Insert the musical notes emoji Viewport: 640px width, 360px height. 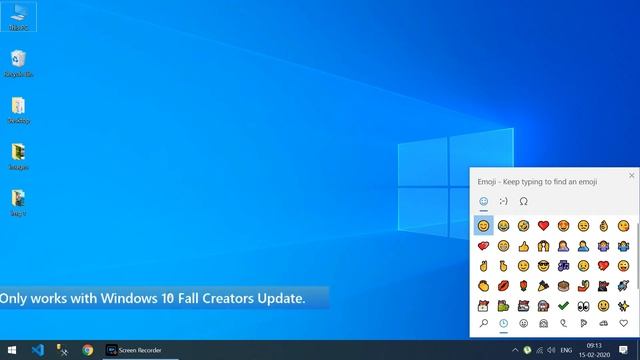coord(563,266)
